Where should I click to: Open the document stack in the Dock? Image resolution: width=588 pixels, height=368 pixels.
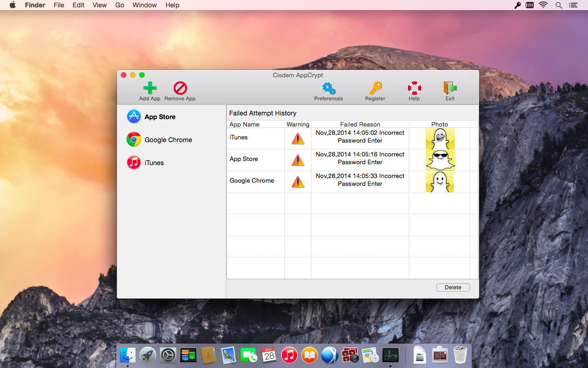[420, 355]
